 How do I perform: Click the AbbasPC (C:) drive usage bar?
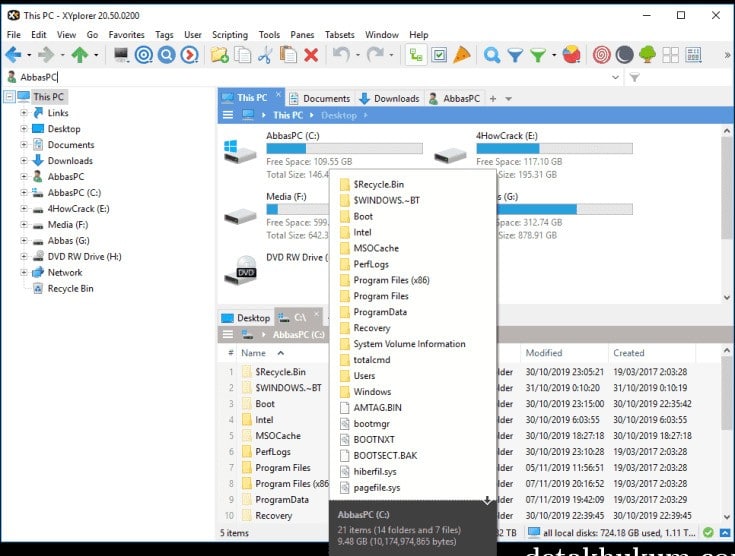[344, 149]
